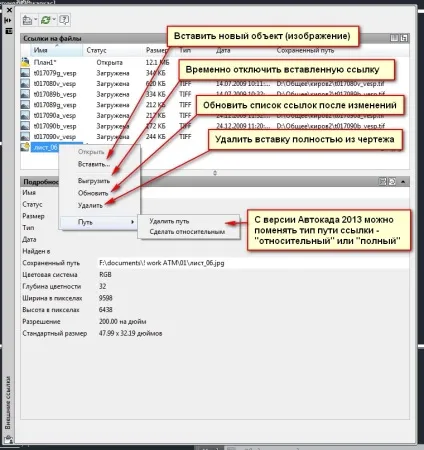This screenshot has height=450, width=424.
Task: Click the preview mode icon in Подробности header
Action: pyautogui.click(x=392, y=181)
